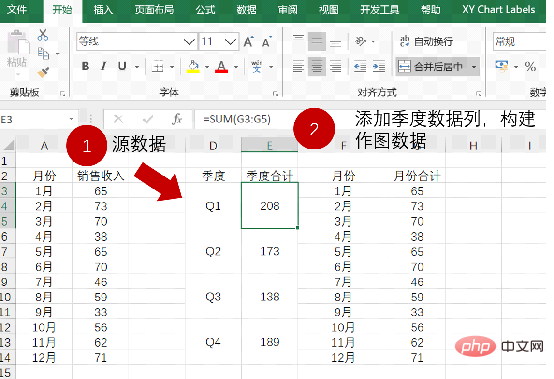
Task: Open the number format dropdown 常规
Action: tap(519, 42)
